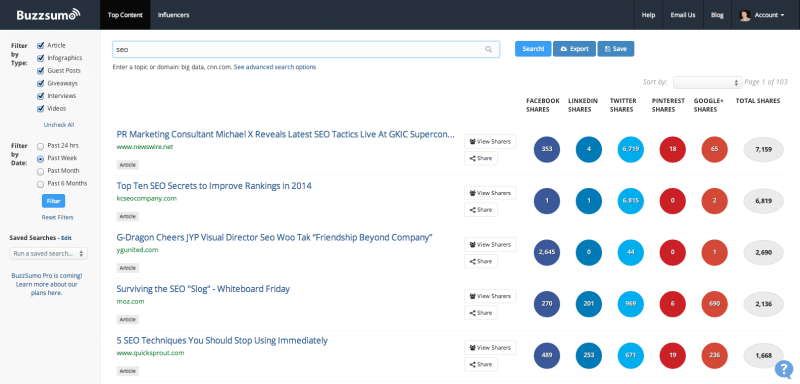800x384 pixels.
Task: Select the Past 24 hrs date filter
Action: 40,146
